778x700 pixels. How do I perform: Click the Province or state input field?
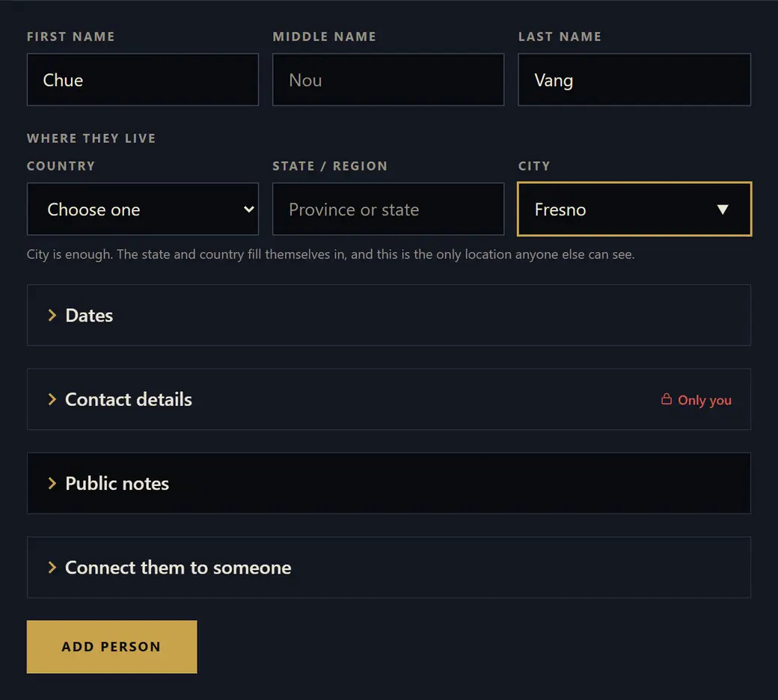pos(388,209)
